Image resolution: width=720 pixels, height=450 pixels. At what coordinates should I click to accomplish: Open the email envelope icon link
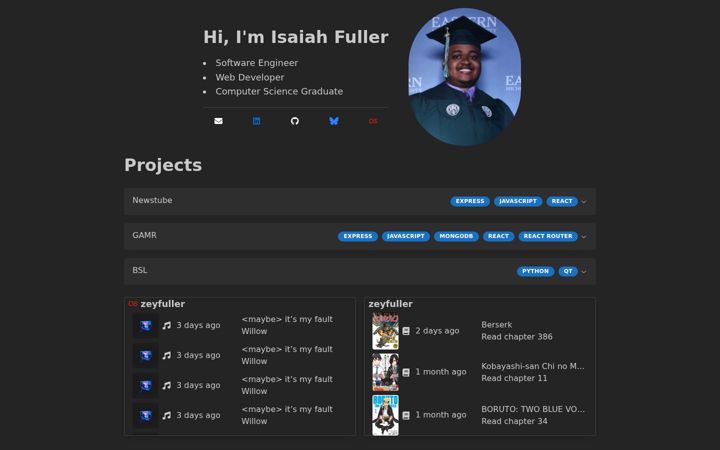[219, 121]
